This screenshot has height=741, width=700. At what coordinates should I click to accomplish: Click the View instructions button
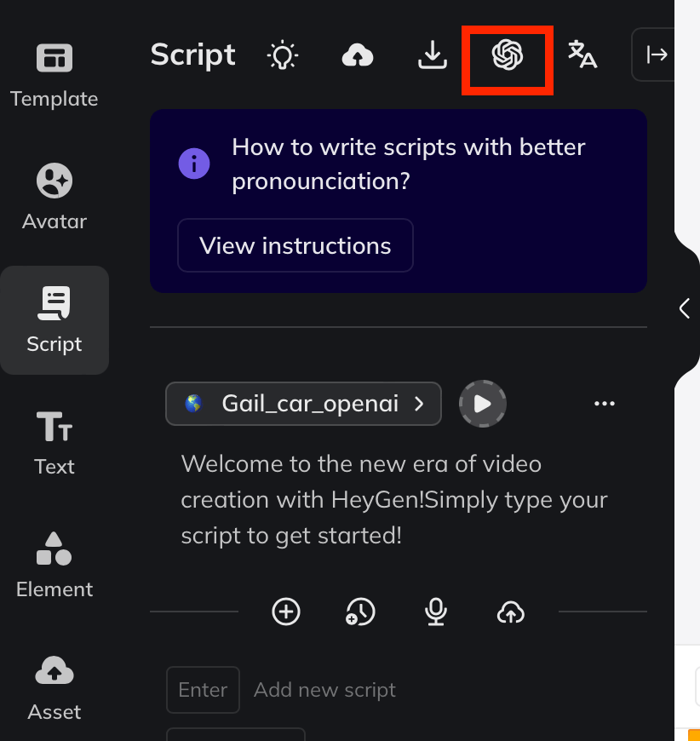[x=295, y=246]
